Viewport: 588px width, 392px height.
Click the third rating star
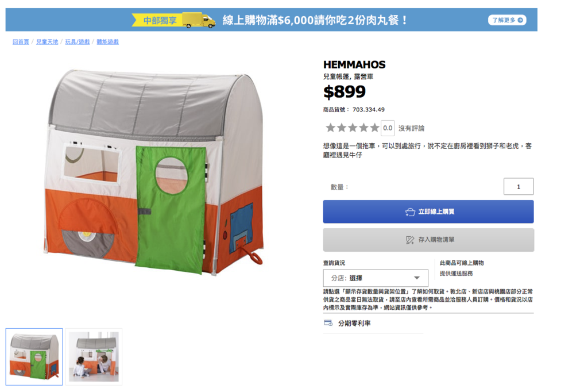click(353, 128)
